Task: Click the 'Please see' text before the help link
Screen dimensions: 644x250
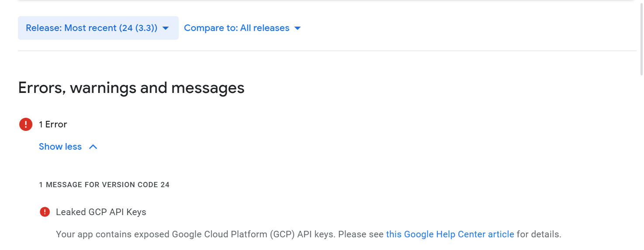Action: pyautogui.click(x=361, y=234)
